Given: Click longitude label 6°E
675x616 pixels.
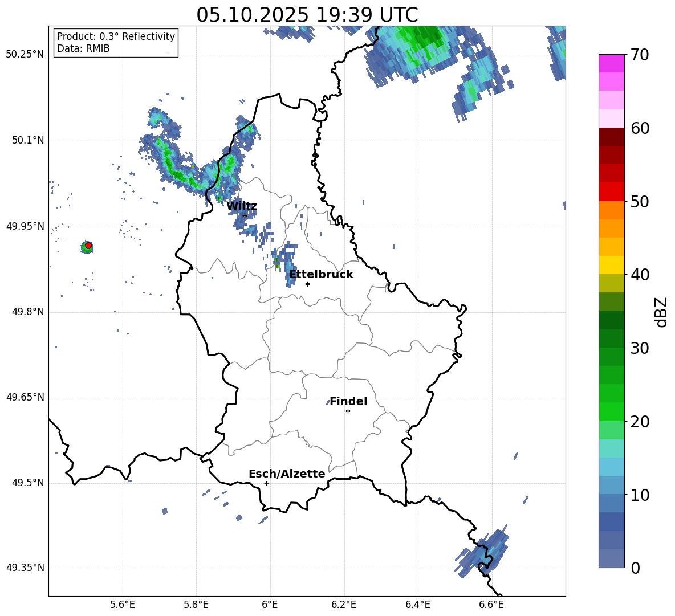Looking at the screenshot, I should pyautogui.click(x=270, y=605).
